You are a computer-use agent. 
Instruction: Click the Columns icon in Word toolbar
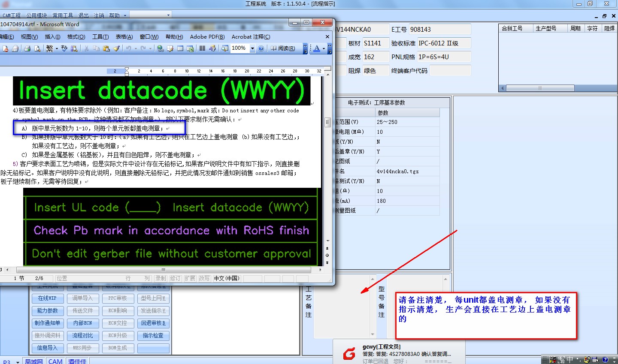coord(203,48)
